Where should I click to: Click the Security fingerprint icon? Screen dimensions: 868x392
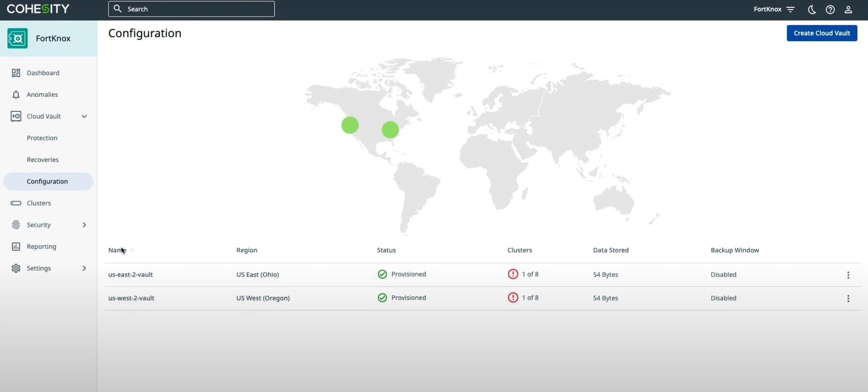[x=16, y=225]
